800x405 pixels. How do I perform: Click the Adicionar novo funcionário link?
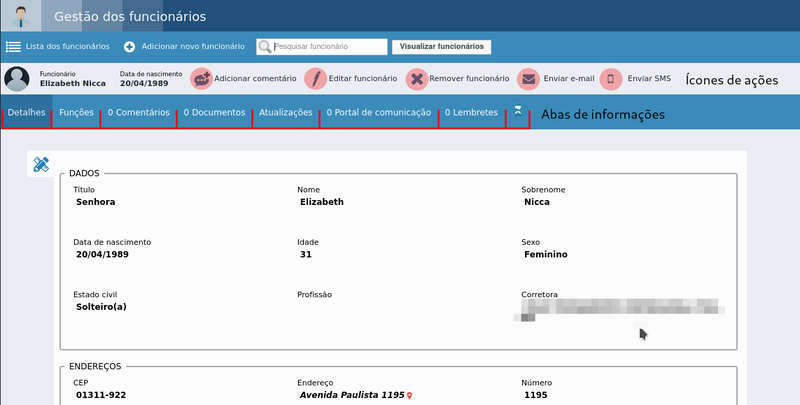pyautogui.click(x=193, y=46)
